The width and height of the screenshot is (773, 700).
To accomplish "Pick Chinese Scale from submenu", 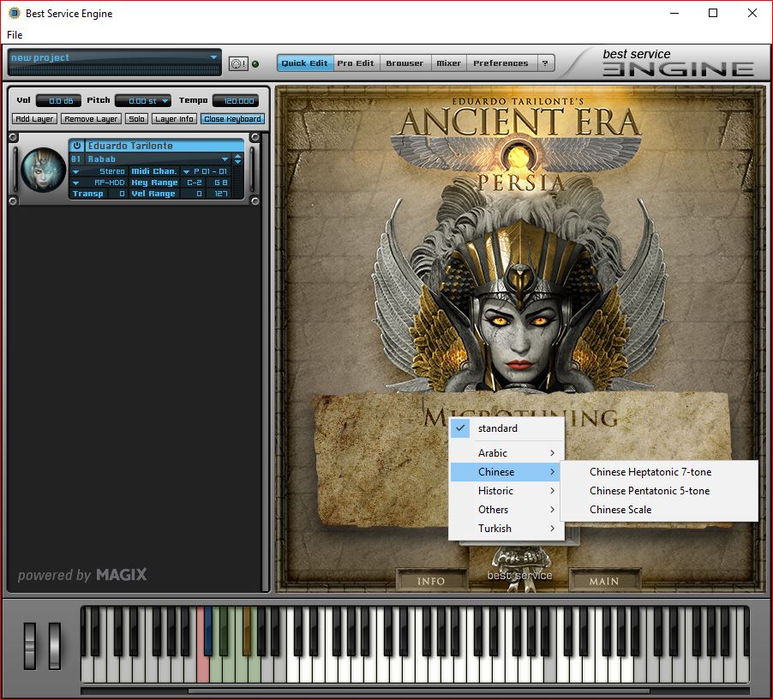I will coord(659,509).
